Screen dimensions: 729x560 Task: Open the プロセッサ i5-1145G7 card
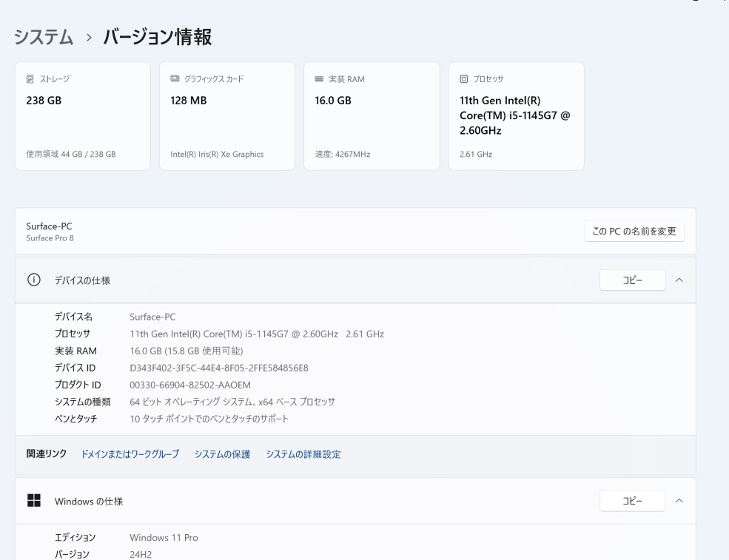click(516, 116)
